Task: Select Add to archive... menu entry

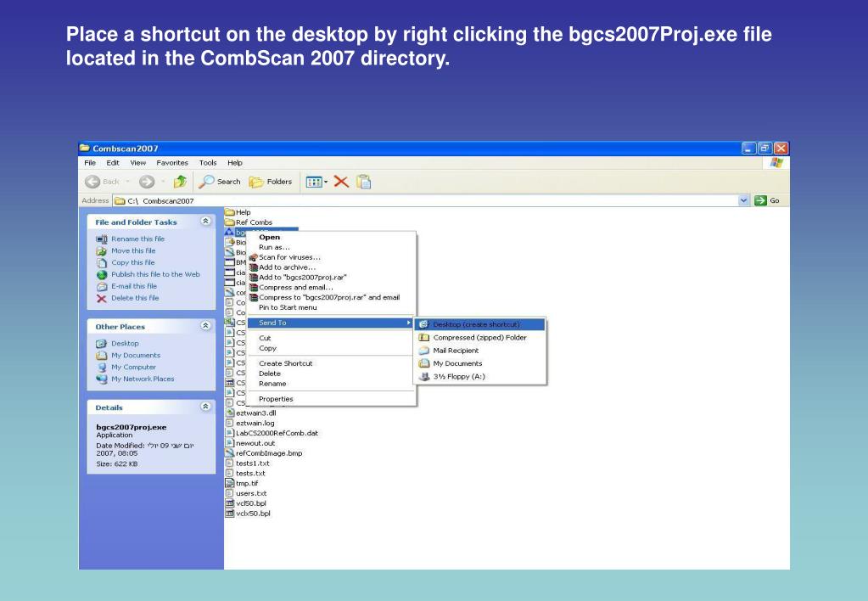Action: tap(331, 267)
